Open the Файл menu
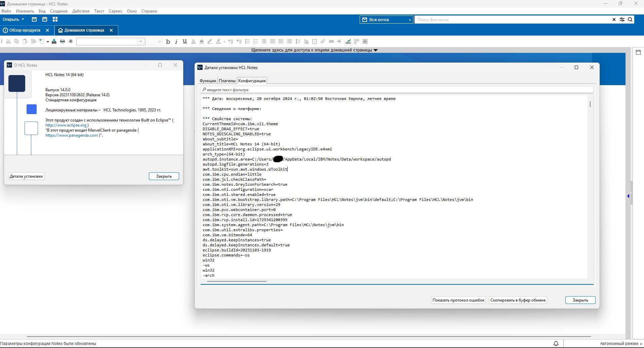The width and height of the screenshot is (644, 348). tap(6, 11)
